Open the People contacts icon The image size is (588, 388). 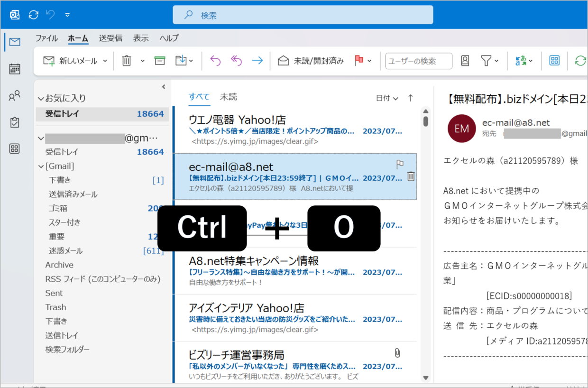pyautogui.click(x=15, y=96)
